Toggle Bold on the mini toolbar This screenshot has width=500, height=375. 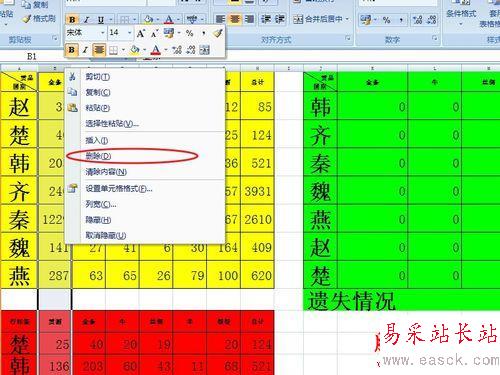tap(72, 50)
